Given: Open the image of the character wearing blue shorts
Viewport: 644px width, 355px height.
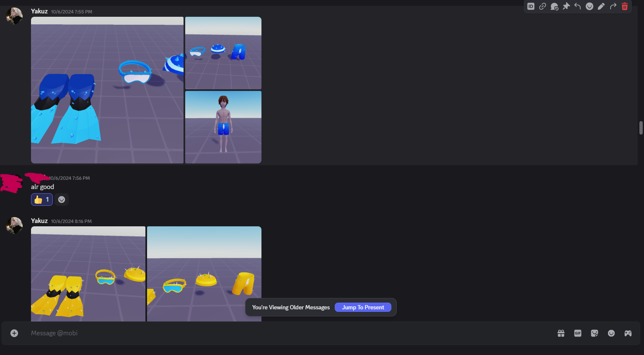Looking at the screenshot, I should [x=223, y=127].
